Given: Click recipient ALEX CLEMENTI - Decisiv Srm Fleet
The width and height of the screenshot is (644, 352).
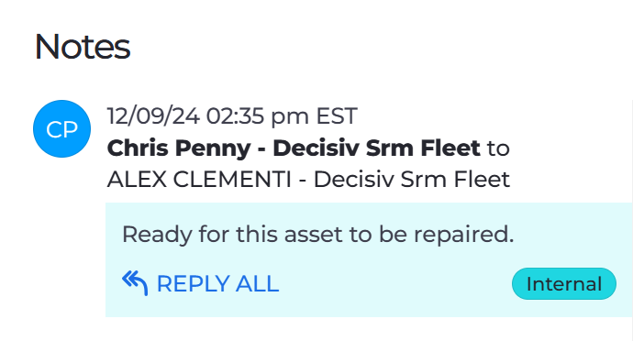Looking at the screenshot, I should tap(308, 180).
